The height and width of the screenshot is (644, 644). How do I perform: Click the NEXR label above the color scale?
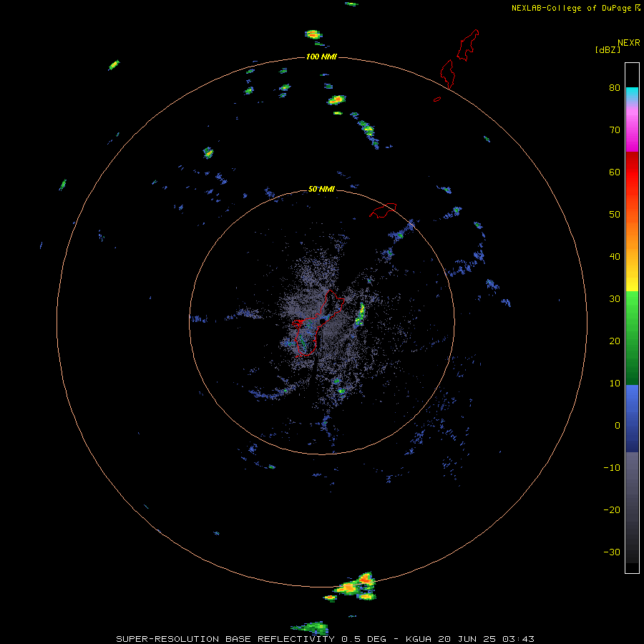pos(629,43)
